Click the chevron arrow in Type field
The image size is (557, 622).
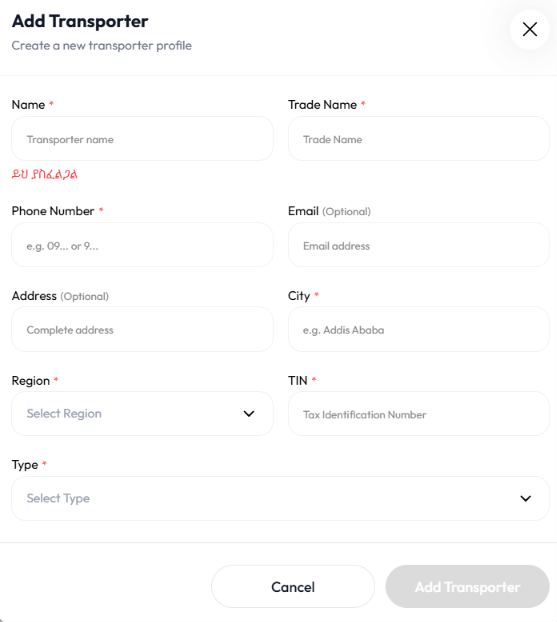pos(525,498)
